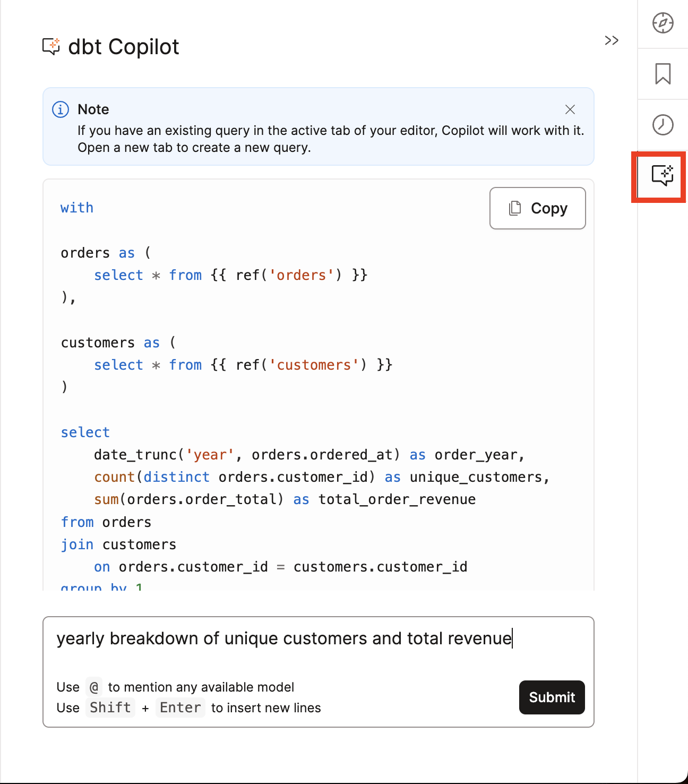Viewport: 688px width, 784px height.
Task: Click the @ mention key hint
Action: pyautogui.click(x=94, y=687)
